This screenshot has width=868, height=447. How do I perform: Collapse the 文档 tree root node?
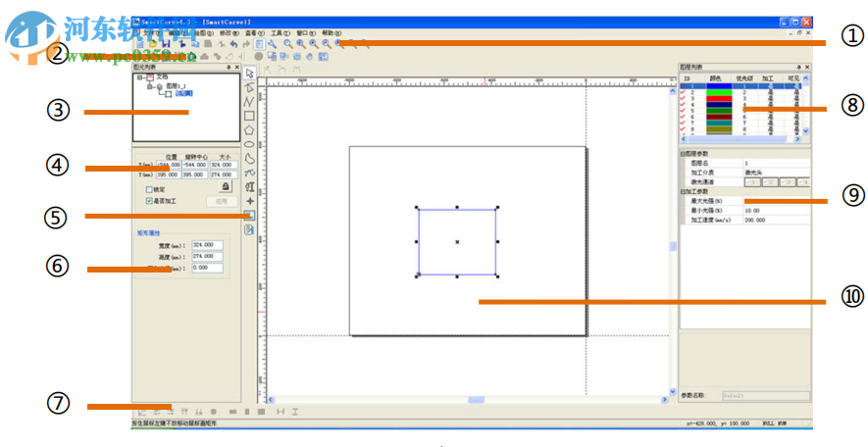pyautogui.click(x=140, y=77)
